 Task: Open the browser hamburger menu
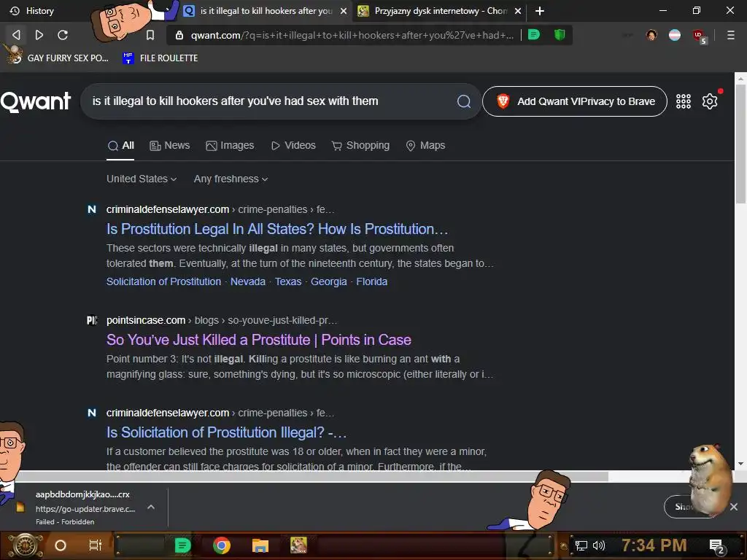730,35
